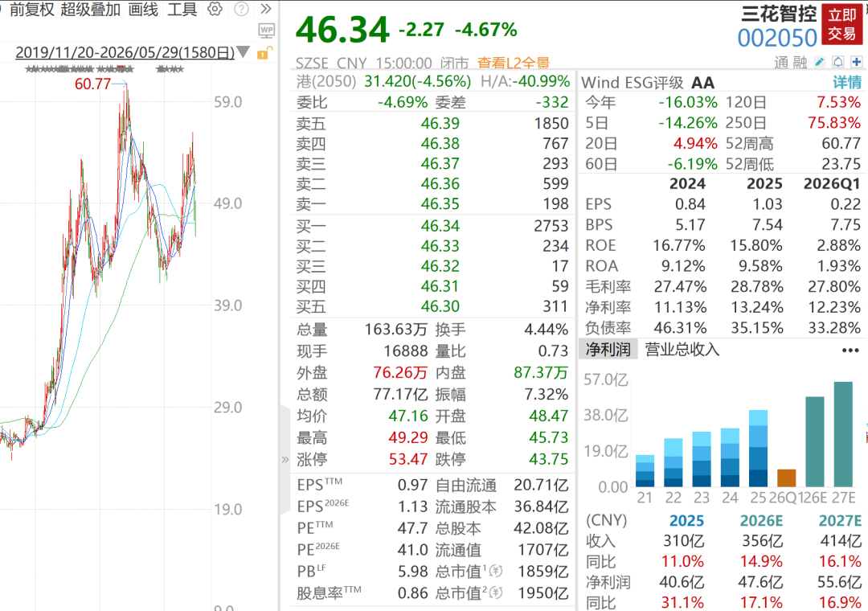The width and height of the screenshot is (868, 611).
Task: Click 2025 收入 value 310亿
Action: (684, 540)
